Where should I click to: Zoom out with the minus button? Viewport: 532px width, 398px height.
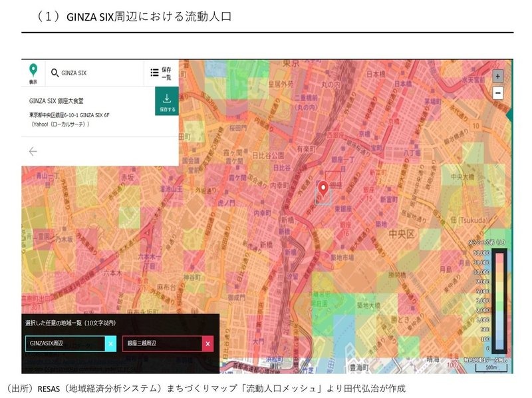tap(497, 93)
